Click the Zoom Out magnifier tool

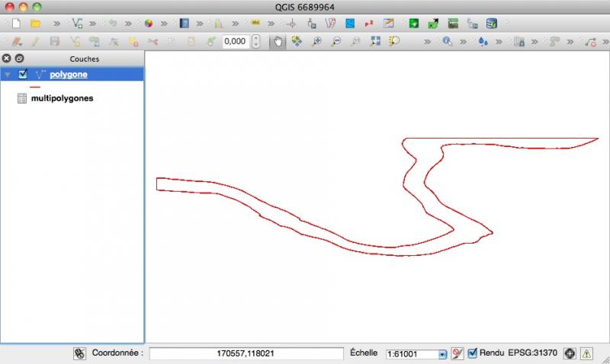point(335,42)
